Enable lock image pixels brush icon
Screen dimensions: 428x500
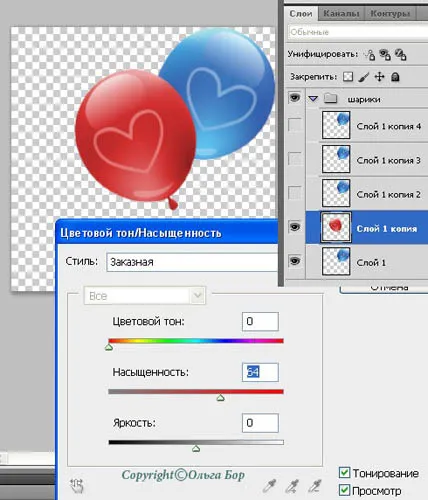tap(364, 77)
